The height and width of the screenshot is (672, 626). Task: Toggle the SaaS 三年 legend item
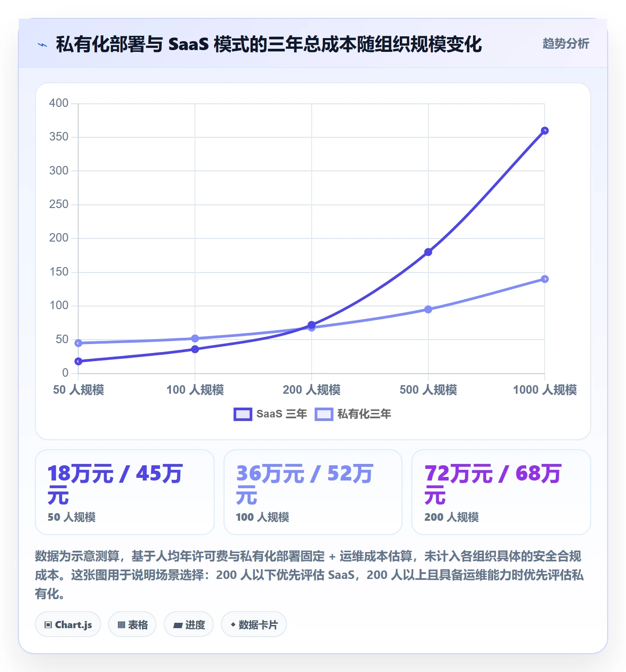[270, 414]
